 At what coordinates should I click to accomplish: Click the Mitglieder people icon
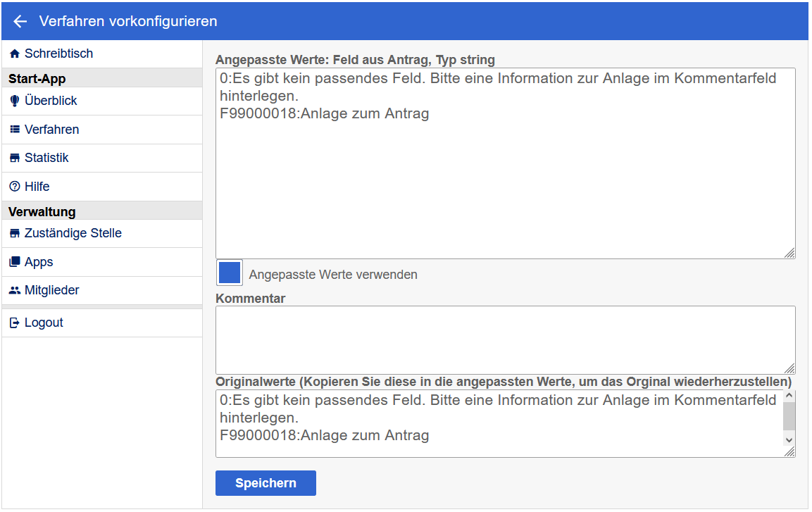[x=15, y=290]
